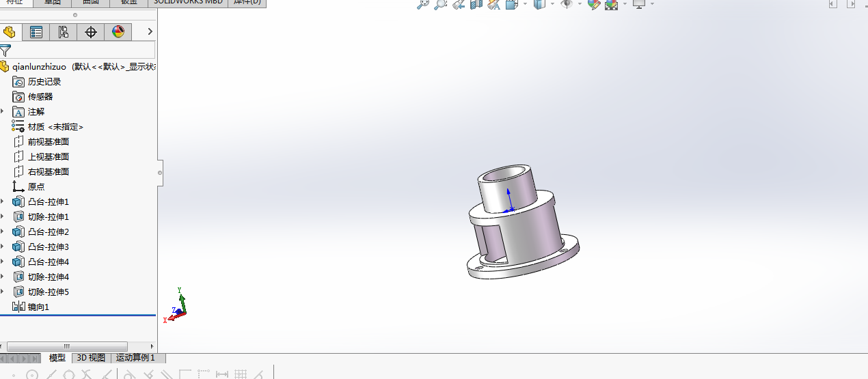Expand the 凸台-拉伸4 feature node
This screenshot has height=379, width=868.
[3, 262]
